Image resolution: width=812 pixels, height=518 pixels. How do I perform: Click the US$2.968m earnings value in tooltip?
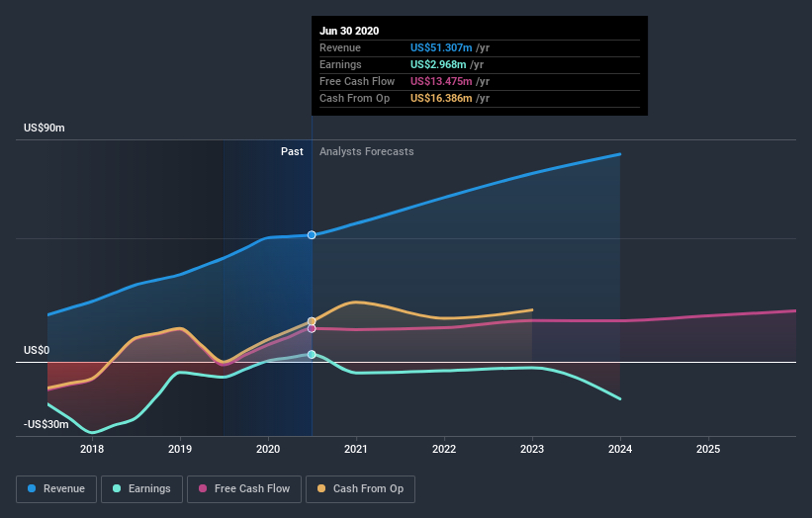tap(438, 64)
